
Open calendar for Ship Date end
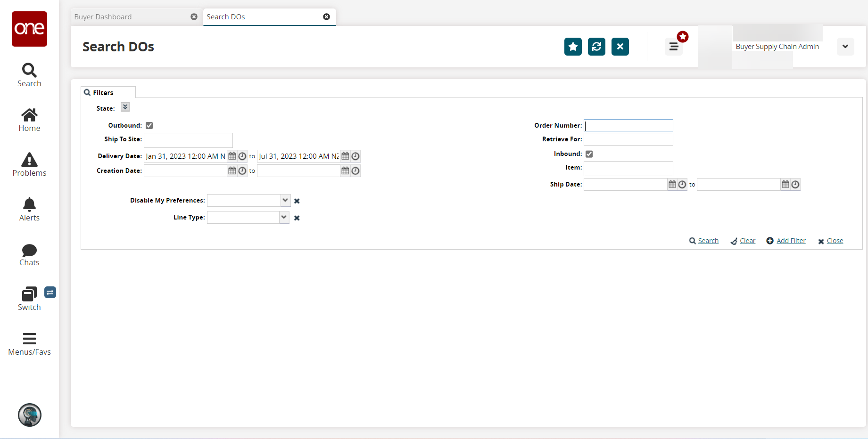(x=785, y=184)
